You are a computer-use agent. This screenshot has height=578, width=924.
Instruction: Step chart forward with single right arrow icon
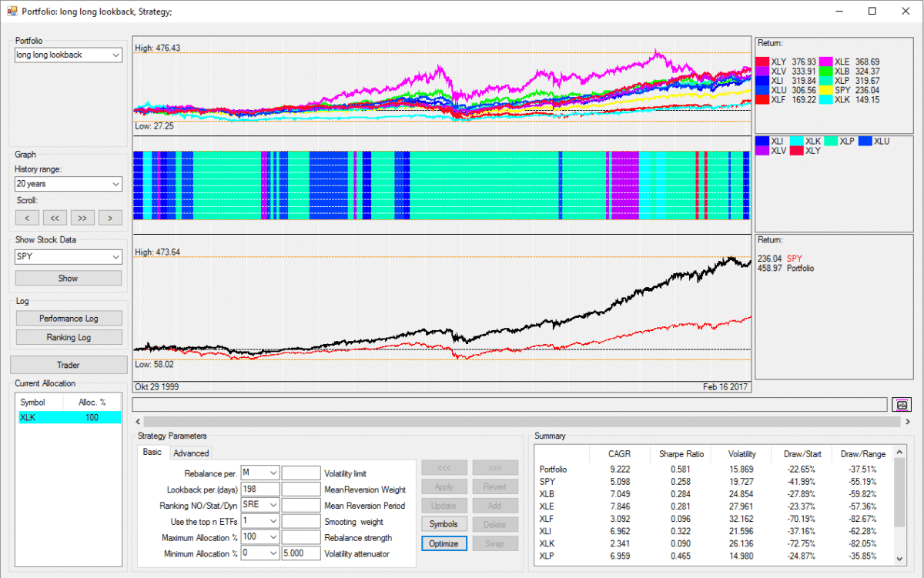click(x=110, y=218)
